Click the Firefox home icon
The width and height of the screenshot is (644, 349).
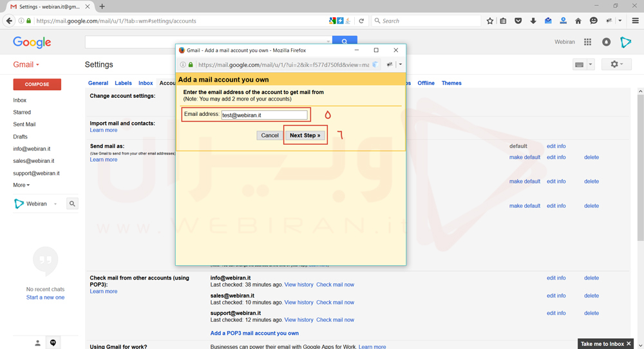coord(578,21)
